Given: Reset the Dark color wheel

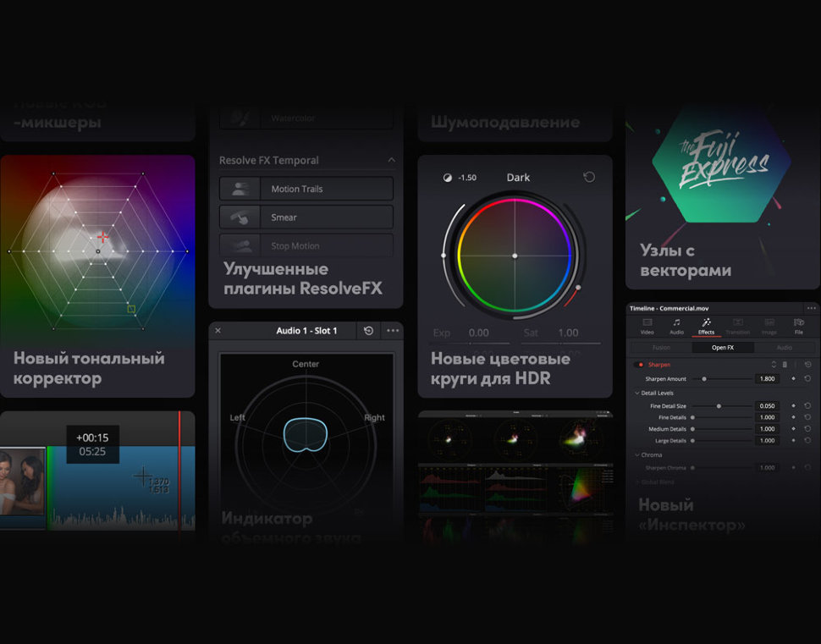Looking at the screenshot, I should (589, 177).
